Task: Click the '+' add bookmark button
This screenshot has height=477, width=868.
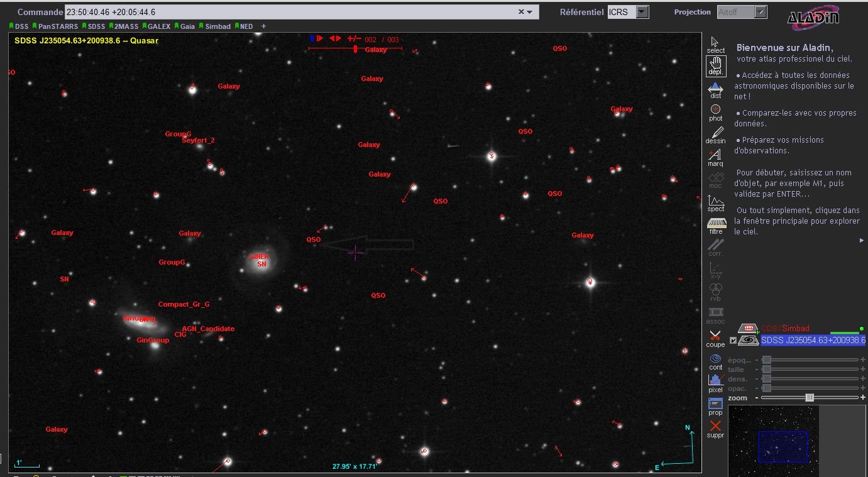Action: [263, 26]
